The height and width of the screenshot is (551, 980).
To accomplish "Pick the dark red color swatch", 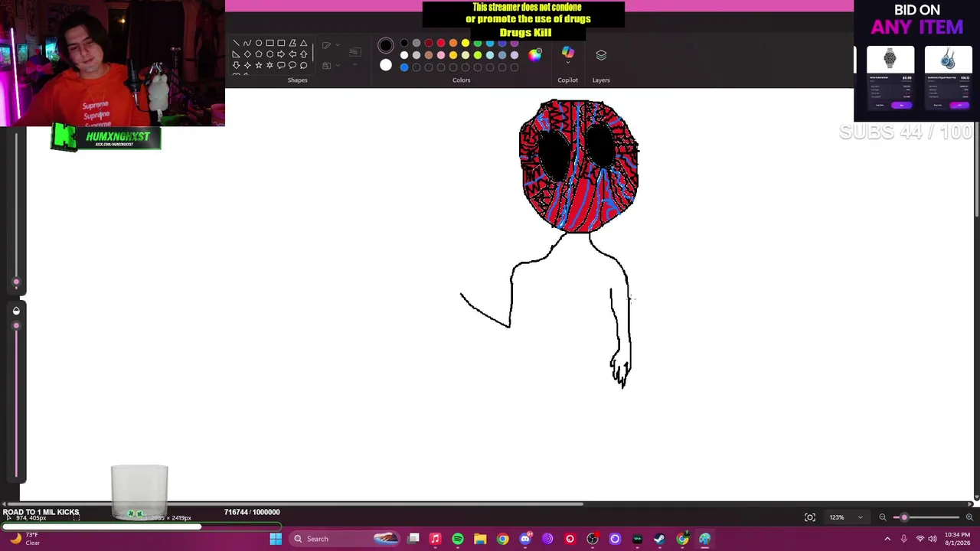I will click(x=429, y=43).
